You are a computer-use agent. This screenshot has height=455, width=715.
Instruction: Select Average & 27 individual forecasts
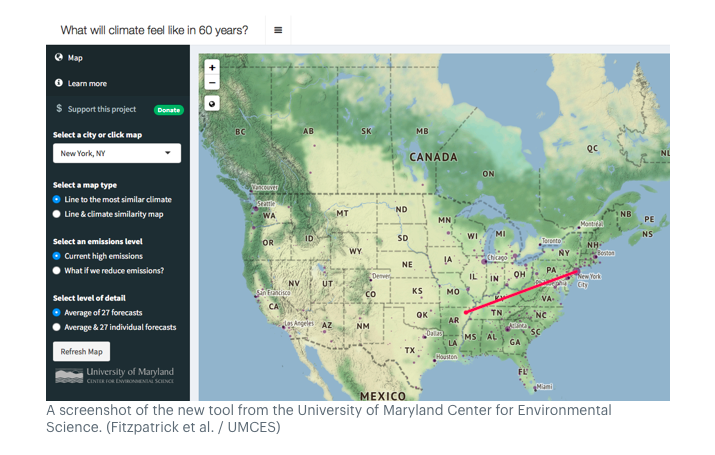57,327
